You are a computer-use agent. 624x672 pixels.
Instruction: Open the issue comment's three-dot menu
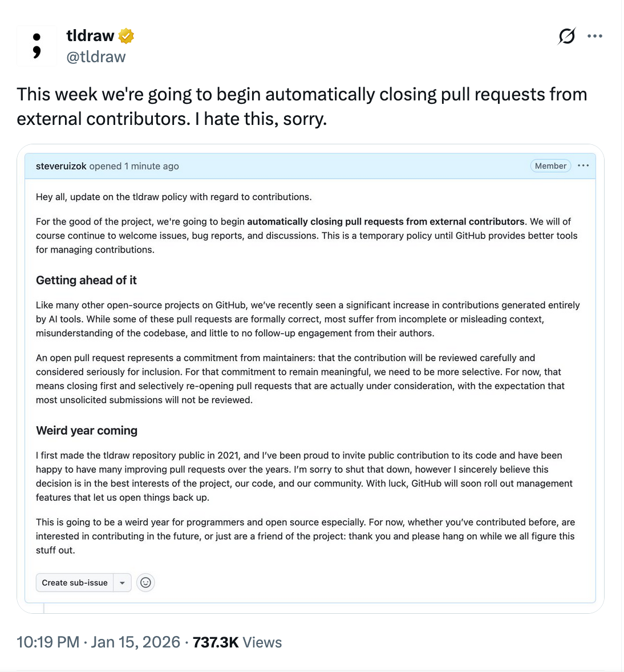coord(583,166)
